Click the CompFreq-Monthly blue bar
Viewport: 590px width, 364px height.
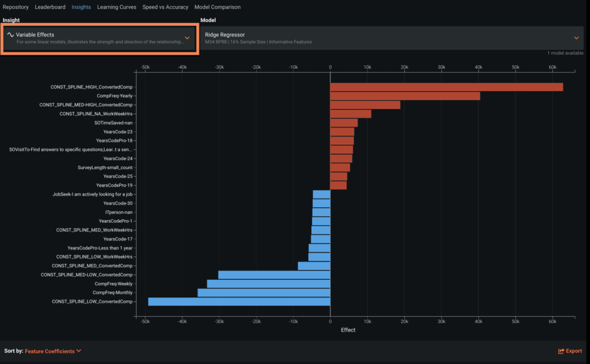pos(264,293)
